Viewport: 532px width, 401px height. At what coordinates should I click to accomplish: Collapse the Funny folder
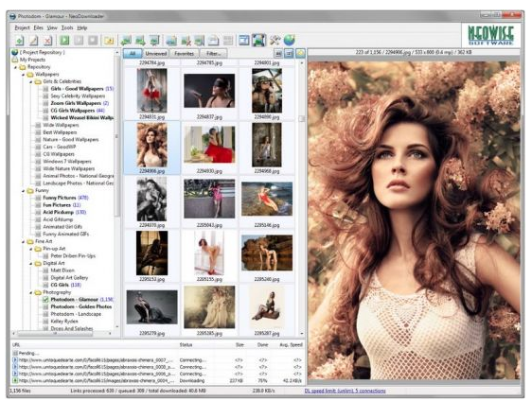point(23,191)
